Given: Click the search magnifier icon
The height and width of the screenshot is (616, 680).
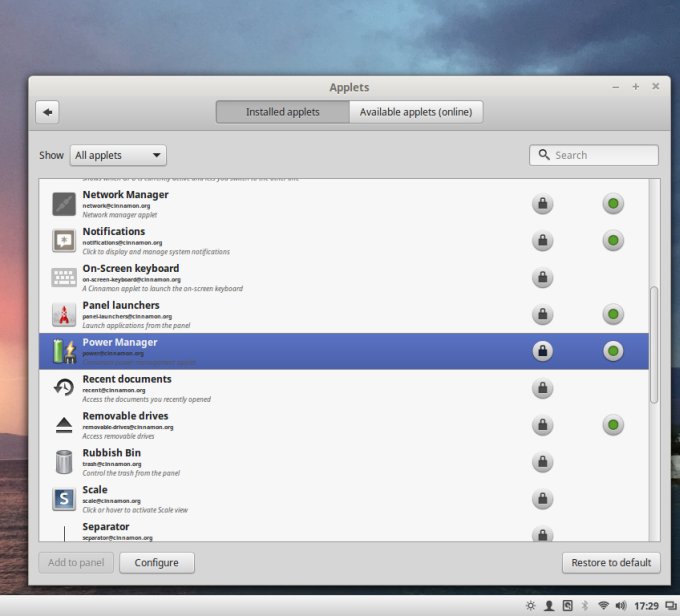Looking at the screenshot, I should click(x=544, y=154).
